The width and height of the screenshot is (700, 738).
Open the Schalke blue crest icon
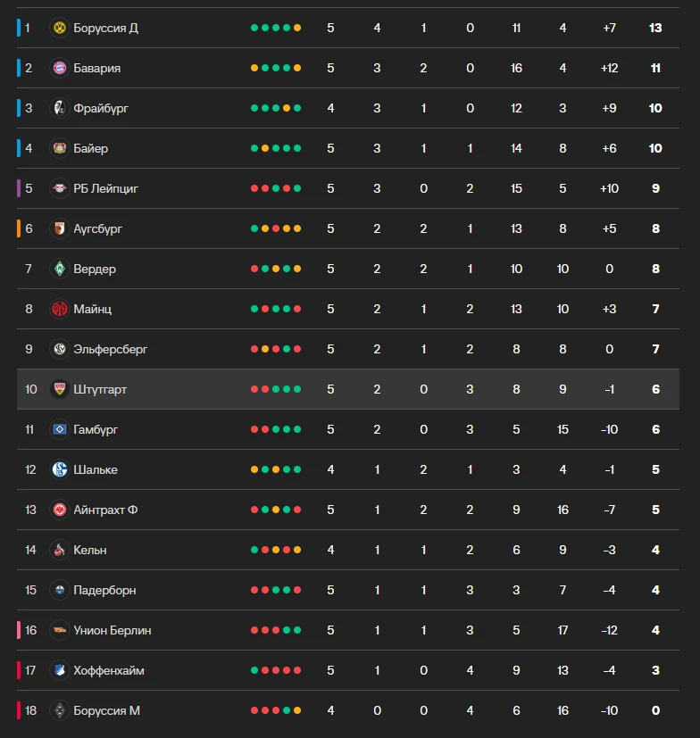[59, 469]
